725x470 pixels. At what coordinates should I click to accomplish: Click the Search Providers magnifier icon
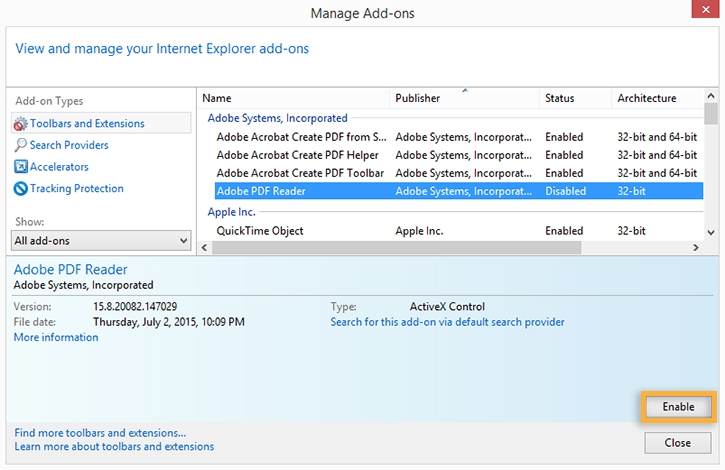pyautogui.click(x=21, y=145)
